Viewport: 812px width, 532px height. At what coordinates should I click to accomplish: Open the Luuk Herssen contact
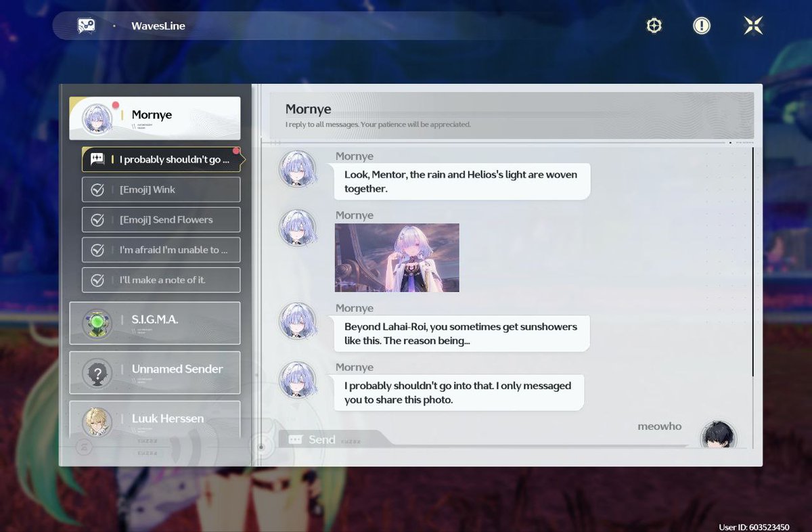(155, 420)
